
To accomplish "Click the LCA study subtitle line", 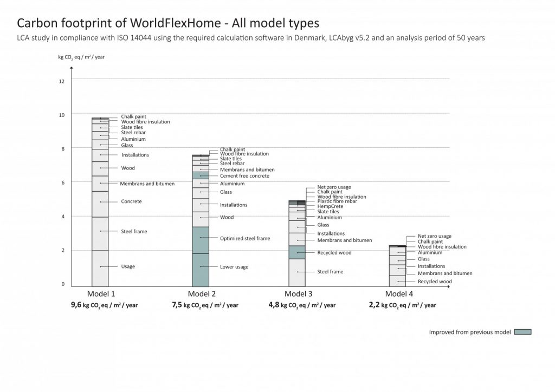I will (x=250, y=38).
